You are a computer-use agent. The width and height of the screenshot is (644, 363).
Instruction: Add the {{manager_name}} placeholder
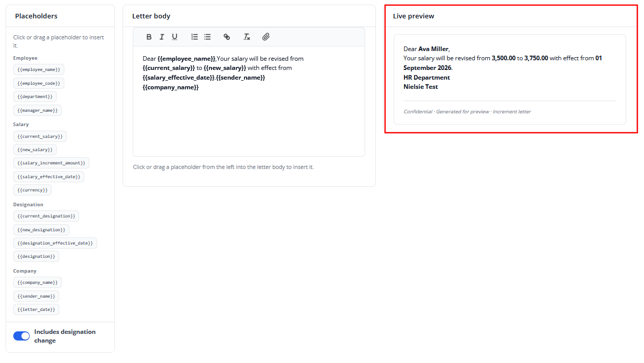tap(37, 110)
